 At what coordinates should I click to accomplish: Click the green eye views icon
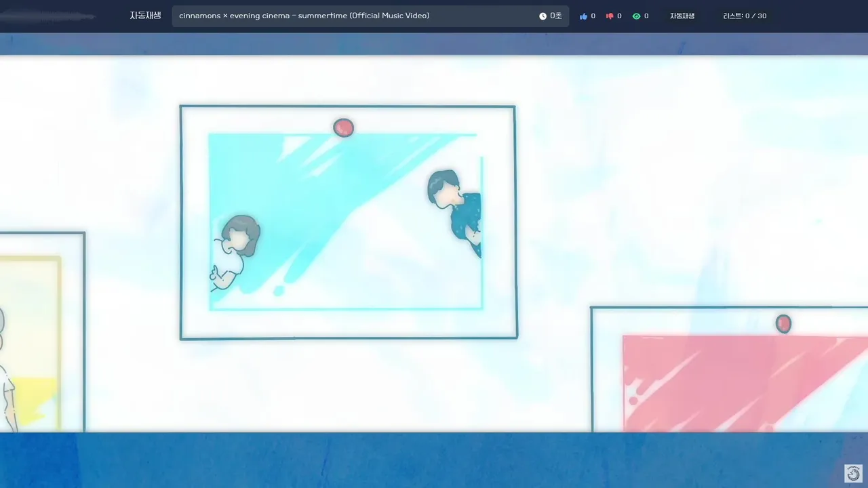636,16
